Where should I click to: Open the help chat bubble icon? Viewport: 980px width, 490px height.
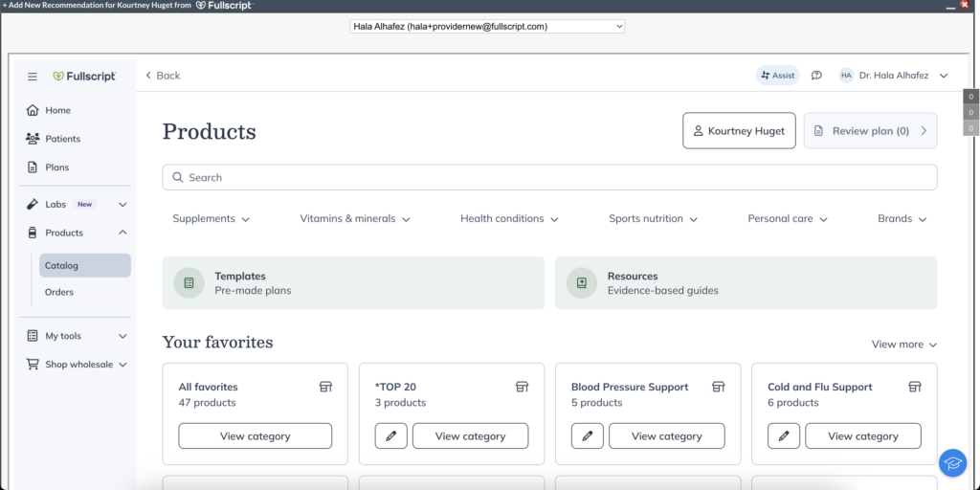(x=816, y=76)
